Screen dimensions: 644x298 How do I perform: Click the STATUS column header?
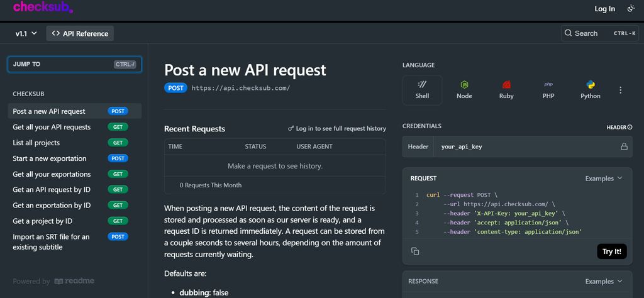(x=255, y=146)
